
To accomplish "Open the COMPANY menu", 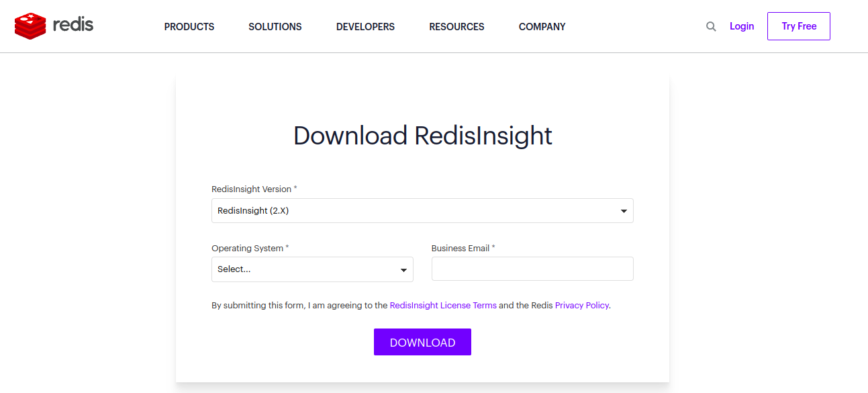I will click(x=542, y=26).
